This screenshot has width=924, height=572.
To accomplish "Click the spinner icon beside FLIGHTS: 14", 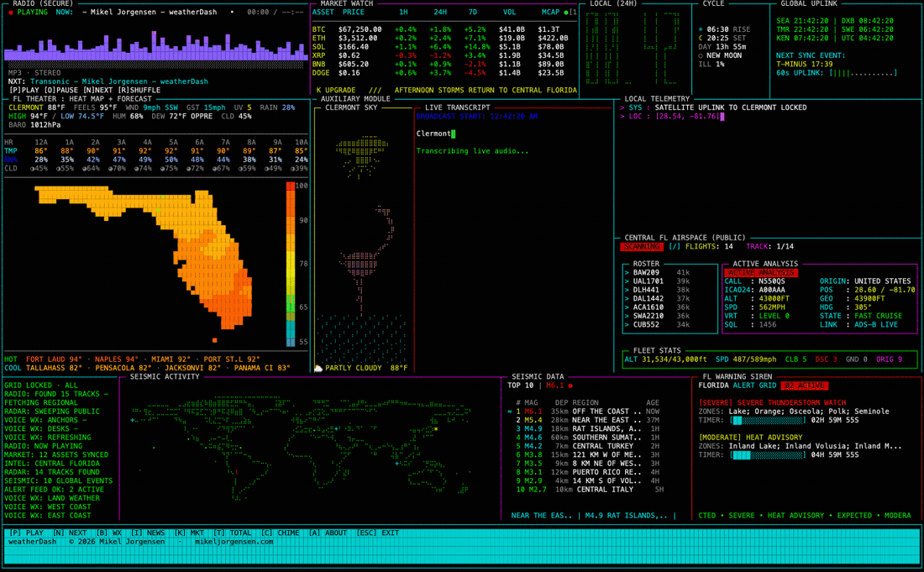I will point(675,247).
